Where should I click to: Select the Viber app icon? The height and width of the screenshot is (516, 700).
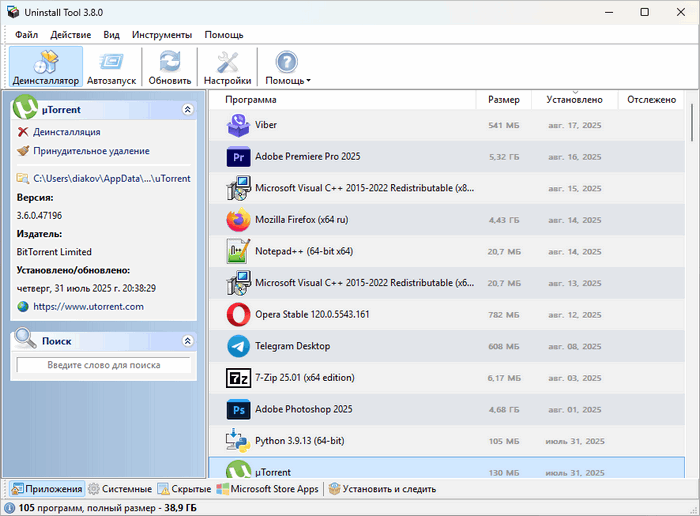[238, 125]
